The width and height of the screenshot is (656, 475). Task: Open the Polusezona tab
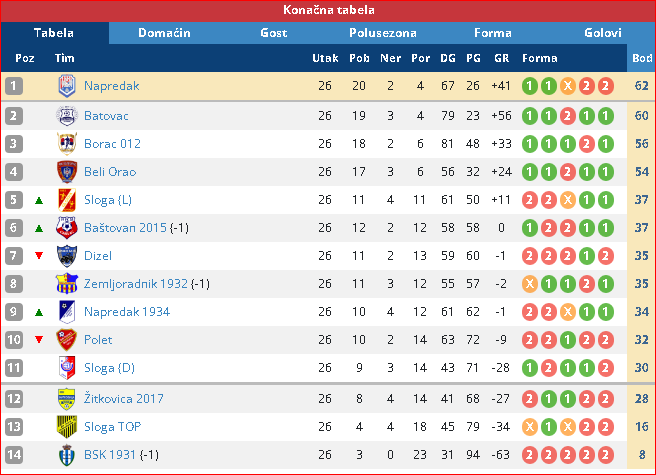click(x=383, y=33)
